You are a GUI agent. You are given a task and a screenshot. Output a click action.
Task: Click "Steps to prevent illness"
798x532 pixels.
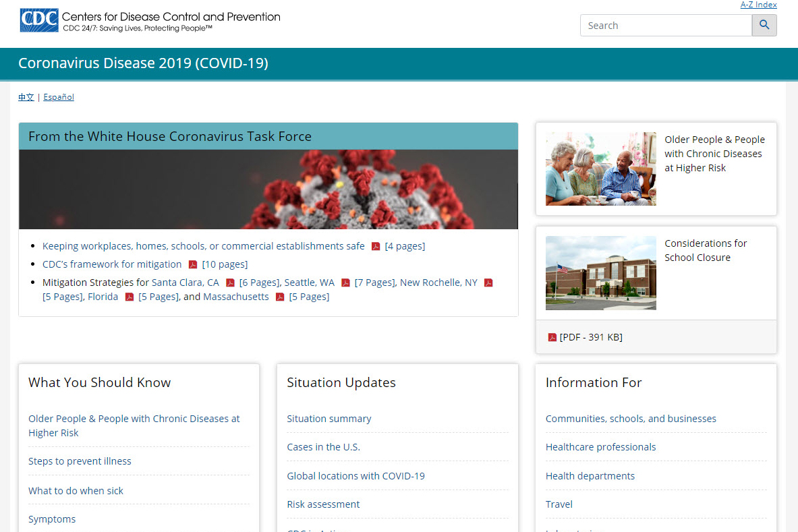pyautogui.click(x=80, y=461)
